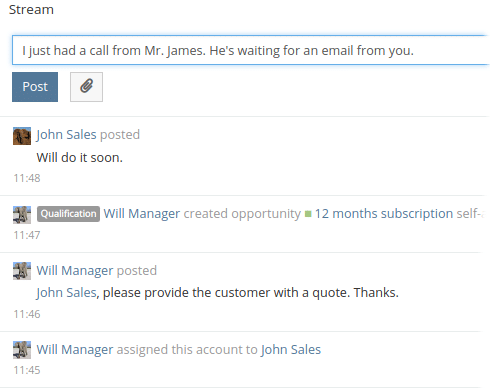Focus the stream message text field
The width and height of the screenshot is (490, 388).
(x=251, y=50)
